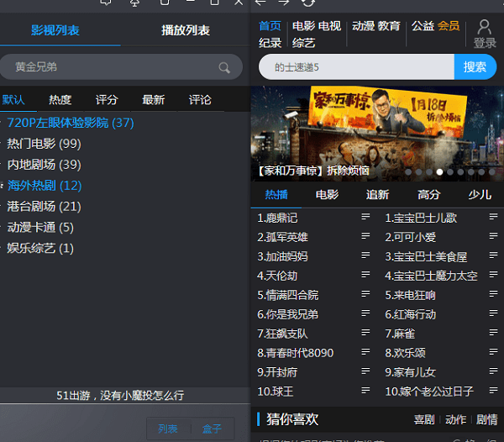Image resolution: width=504 pixels, height=442 pixels.
Task: Sort list by 评论
Action: (x=200, y=100)
